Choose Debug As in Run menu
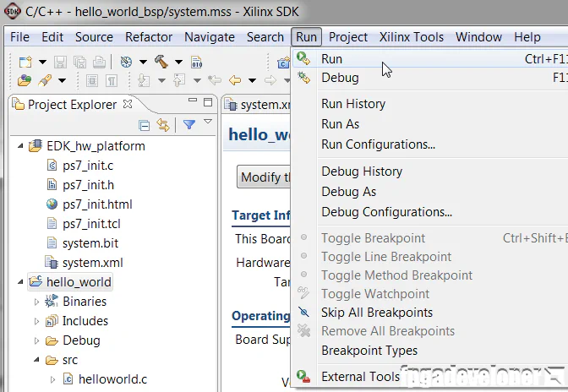568x392 pixels. (348, 192)
